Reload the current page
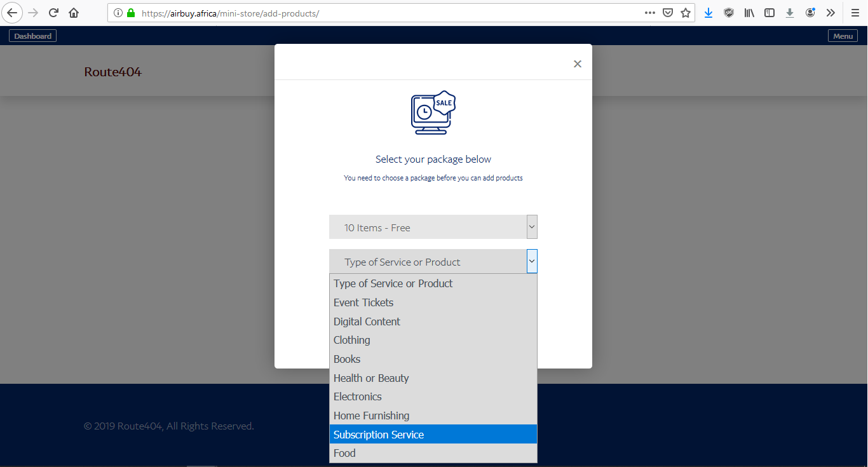Viewport: 868px width, 467px height. [54, 13]
